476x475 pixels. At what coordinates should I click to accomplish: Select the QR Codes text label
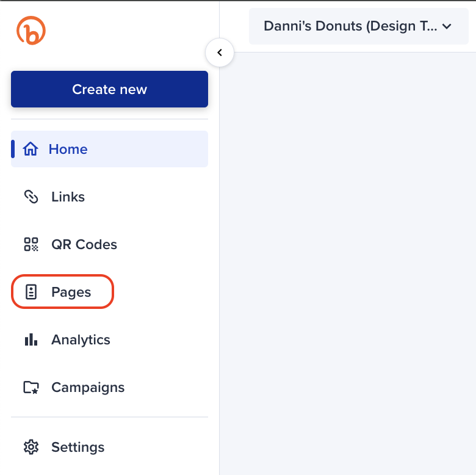tap(84, 244)
